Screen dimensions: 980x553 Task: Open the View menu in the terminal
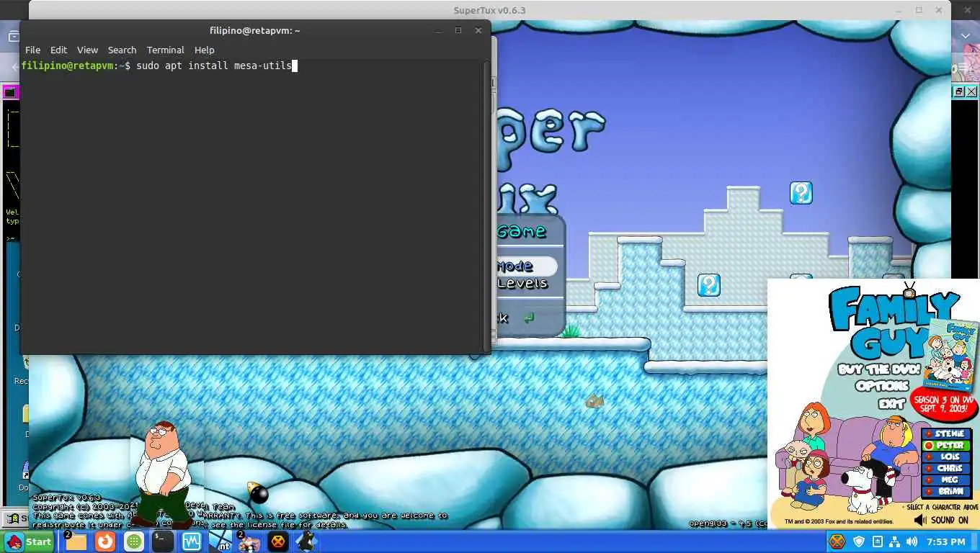[87, 50]
